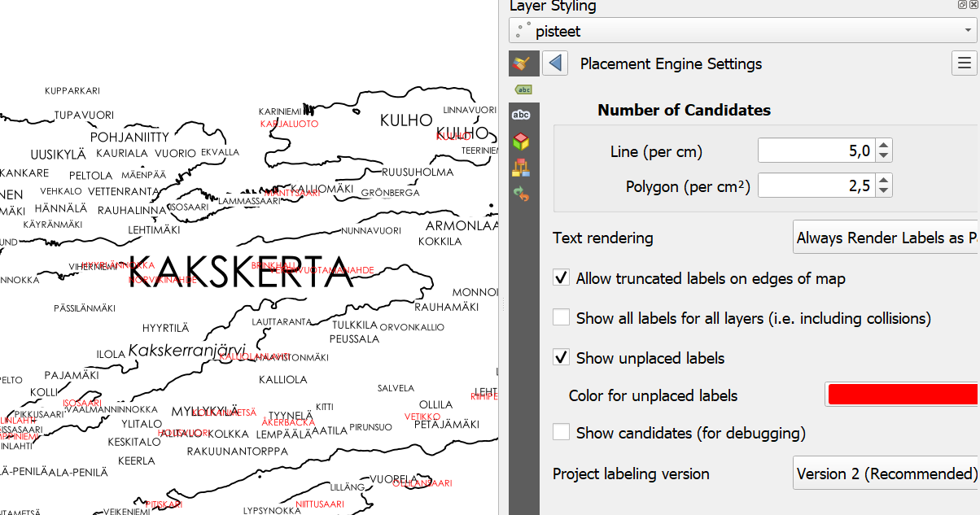980x515 pixels.
Task: Click the red VETIKKO unplaced label
Action: 422,417
